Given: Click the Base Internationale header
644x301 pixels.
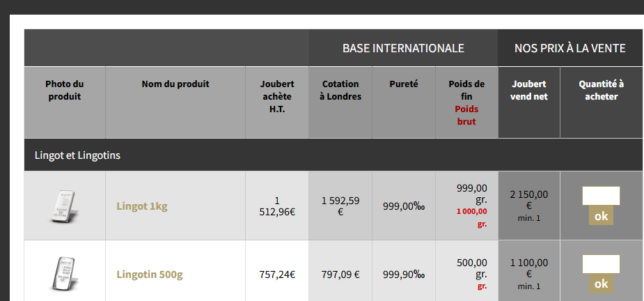Looking at the screenshot, I should point(403,48).
